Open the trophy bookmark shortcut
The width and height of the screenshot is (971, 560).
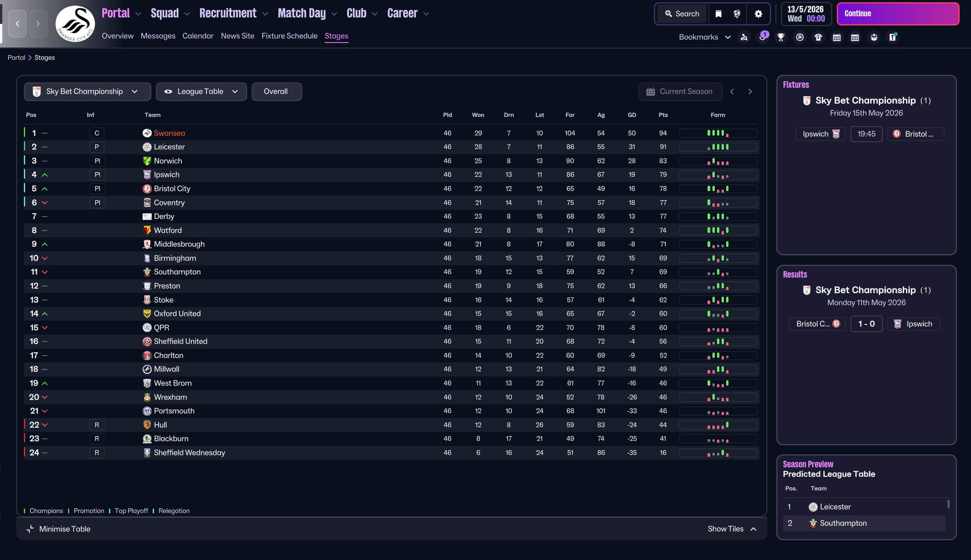781,37
